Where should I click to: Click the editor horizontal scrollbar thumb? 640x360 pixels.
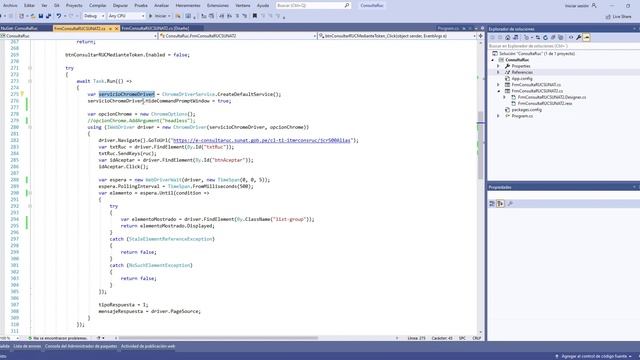(x=218, y=338)
